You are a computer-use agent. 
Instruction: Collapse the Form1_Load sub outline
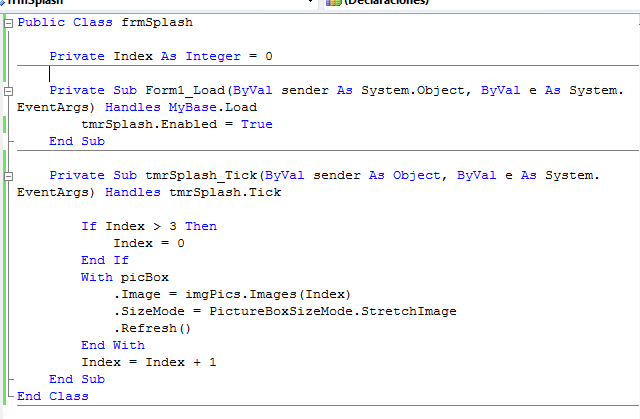(8, 91)
